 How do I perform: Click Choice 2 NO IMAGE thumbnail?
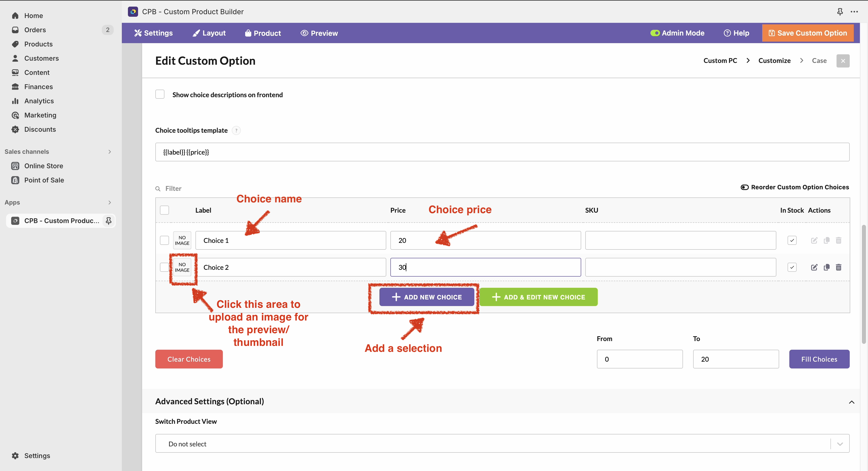click(182, 267)
